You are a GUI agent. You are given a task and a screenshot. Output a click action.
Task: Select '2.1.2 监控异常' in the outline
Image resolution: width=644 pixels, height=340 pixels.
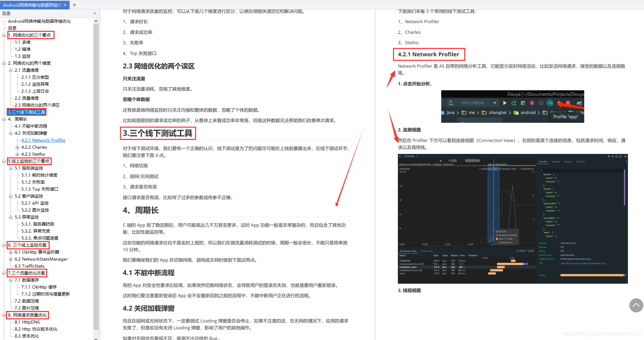tap(35, 84)
